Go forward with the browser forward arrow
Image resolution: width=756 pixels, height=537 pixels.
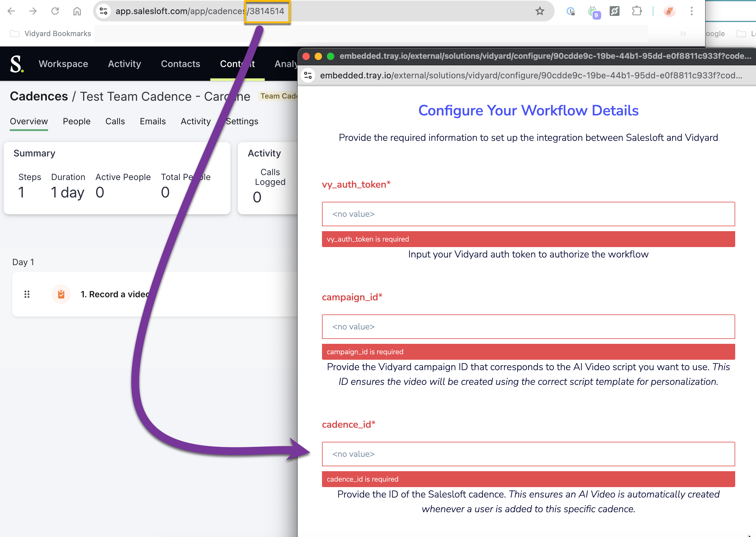pyautogui.click(x=33, y=11)
